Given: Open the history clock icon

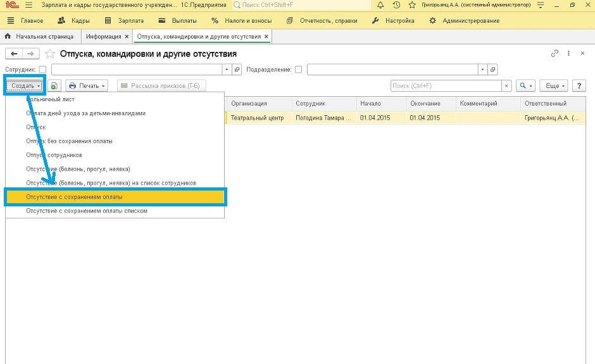Looking at the screenshot, I should (396, 5).
